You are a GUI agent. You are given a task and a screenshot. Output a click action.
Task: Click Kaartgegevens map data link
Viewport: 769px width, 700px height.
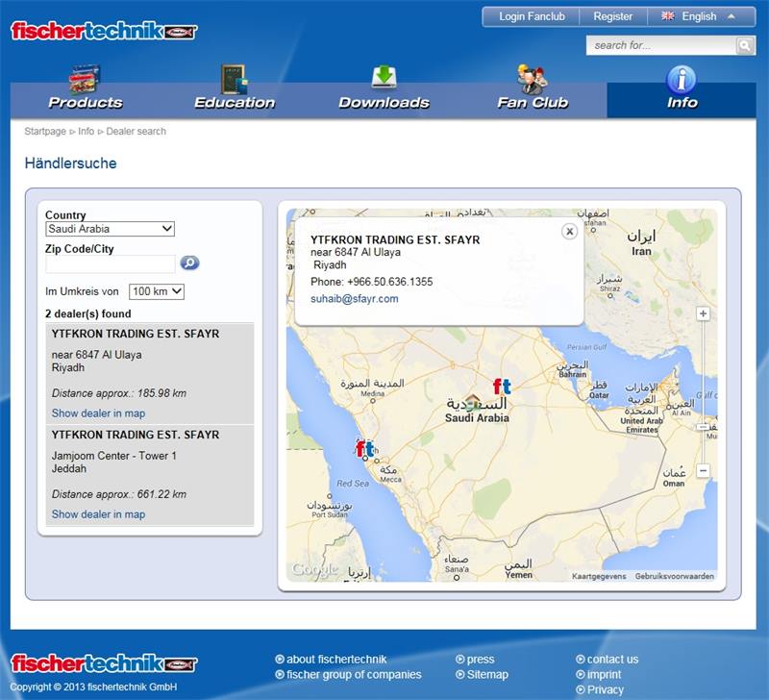[x=599, y=576]
